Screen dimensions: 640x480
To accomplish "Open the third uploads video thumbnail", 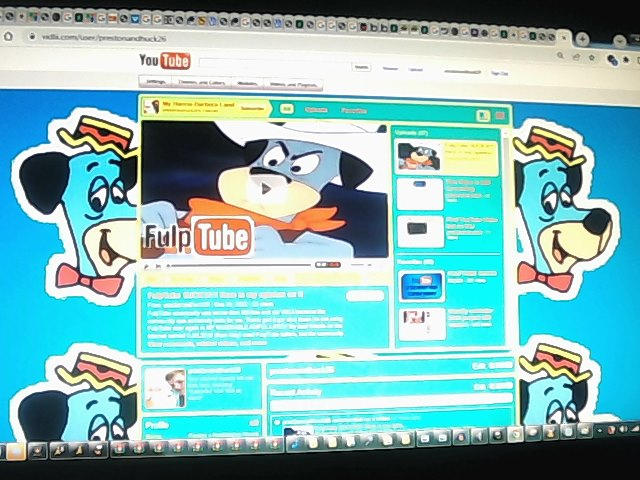I will point(420,231).
